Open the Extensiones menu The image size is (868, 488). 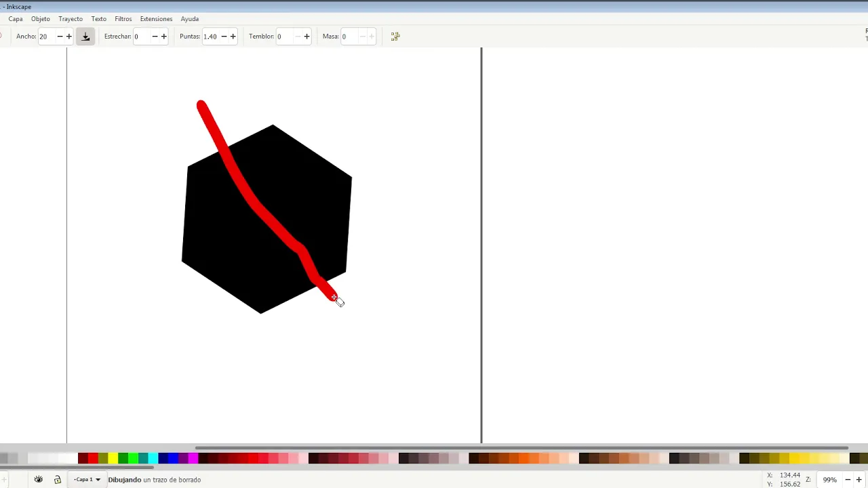(157, 19)
